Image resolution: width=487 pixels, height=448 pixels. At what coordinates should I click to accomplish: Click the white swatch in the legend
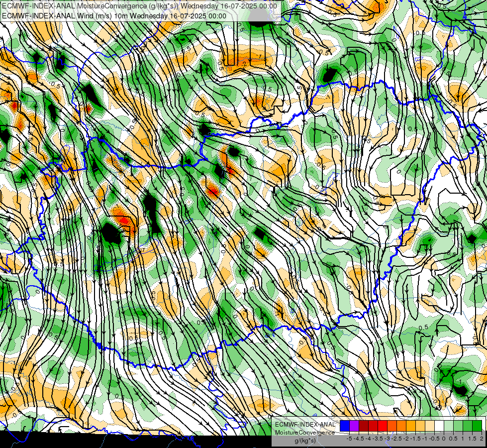coord(439,426)
